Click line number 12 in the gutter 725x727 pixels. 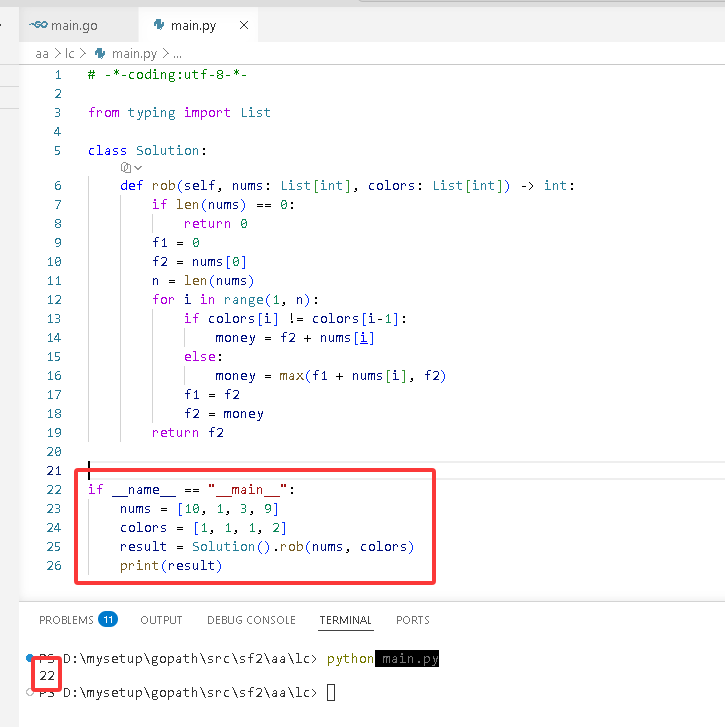(54, 300)
